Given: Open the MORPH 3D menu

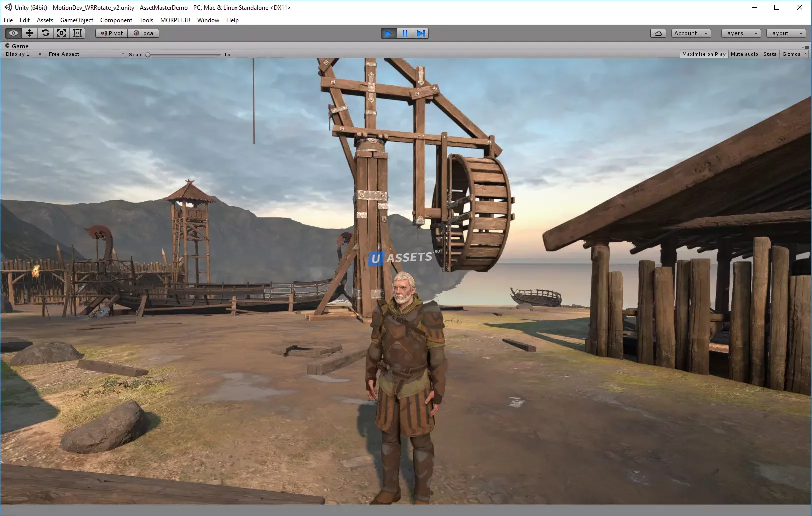Looking at the screenshot, I should [x=175, y=20].
